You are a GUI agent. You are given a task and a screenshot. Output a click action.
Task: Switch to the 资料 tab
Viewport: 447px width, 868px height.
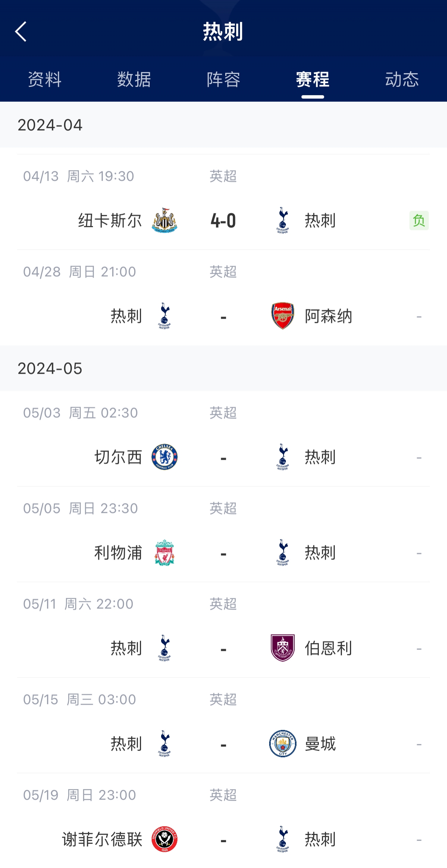(45, 80)
